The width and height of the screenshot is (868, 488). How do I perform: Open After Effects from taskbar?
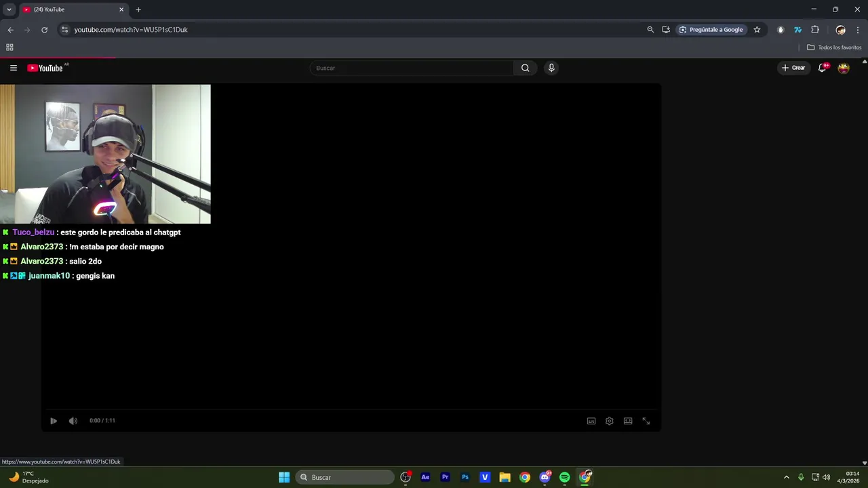click(x=425, y=477)
